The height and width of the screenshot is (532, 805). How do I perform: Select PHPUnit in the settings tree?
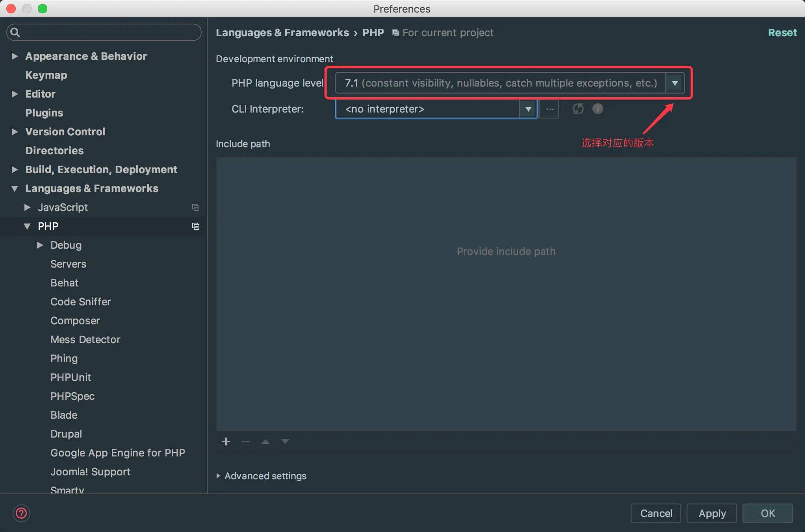[70, 377]
